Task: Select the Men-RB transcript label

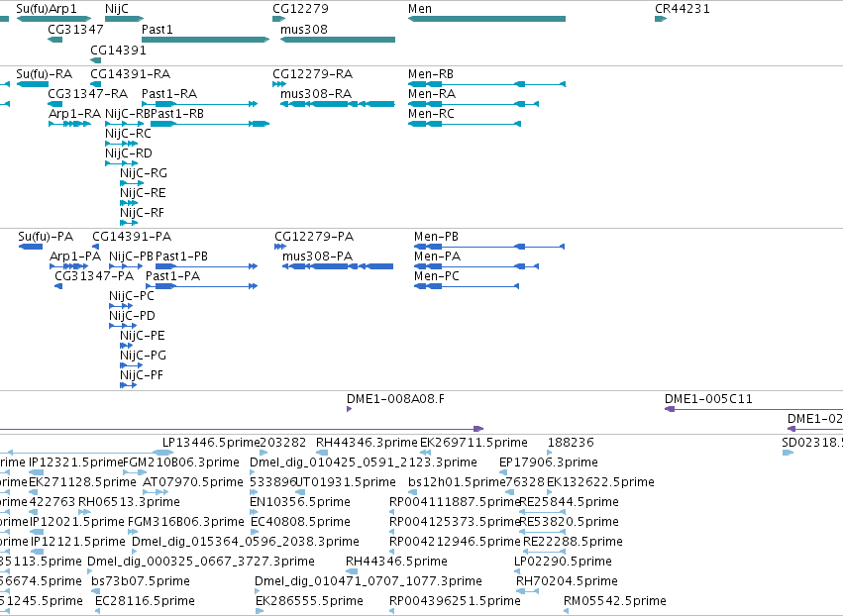Action: (431, 73)
